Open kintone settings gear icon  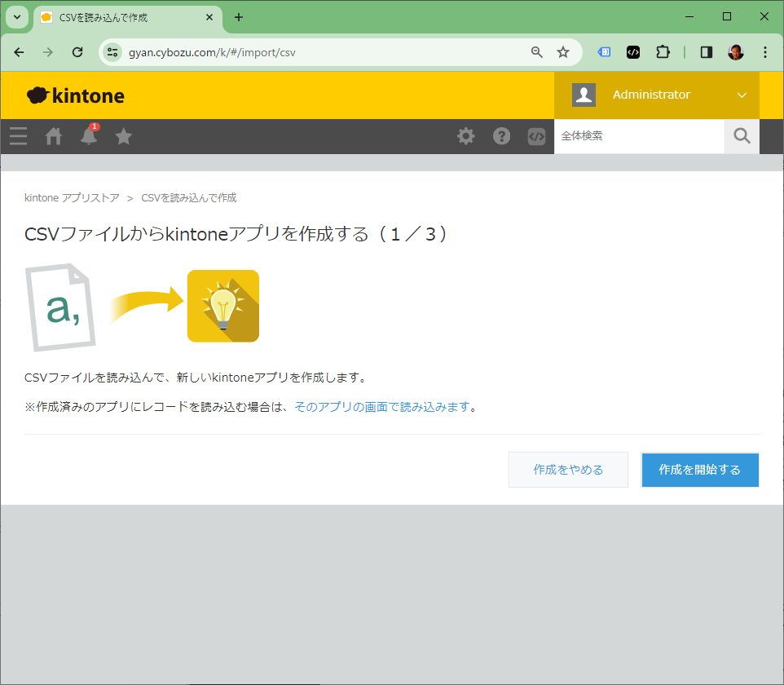click(x=465, y=136)
